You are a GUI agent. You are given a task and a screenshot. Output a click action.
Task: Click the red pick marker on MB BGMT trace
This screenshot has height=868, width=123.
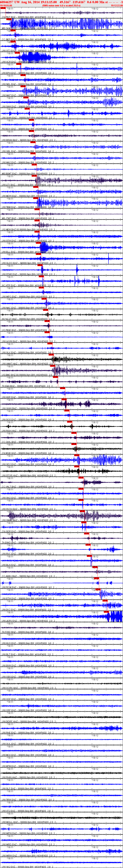pos(34,176)
